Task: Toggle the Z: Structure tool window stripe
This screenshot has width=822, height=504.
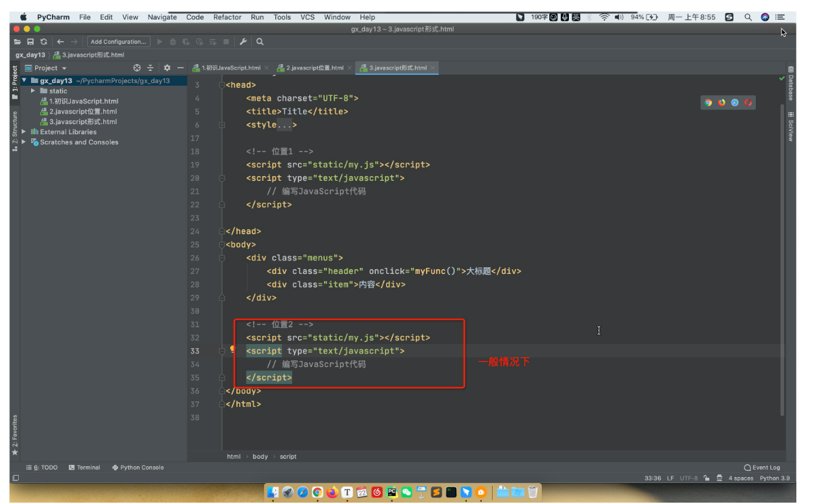Action: pyautogui.click(x=15, y=132)
